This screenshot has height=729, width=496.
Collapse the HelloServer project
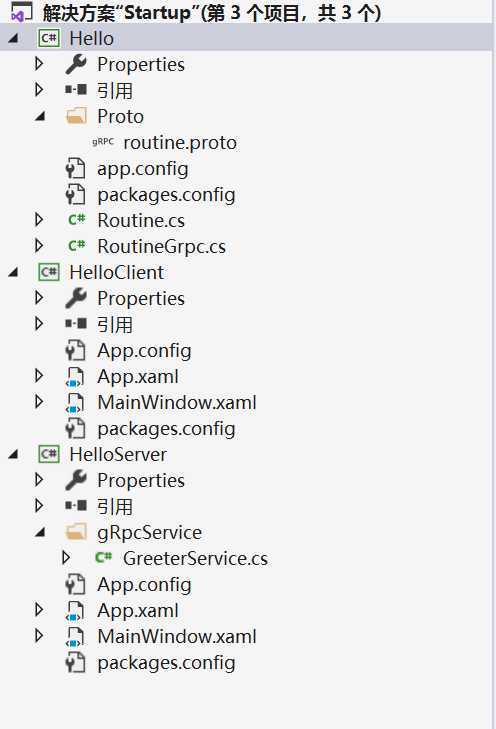tap(13, 454)
